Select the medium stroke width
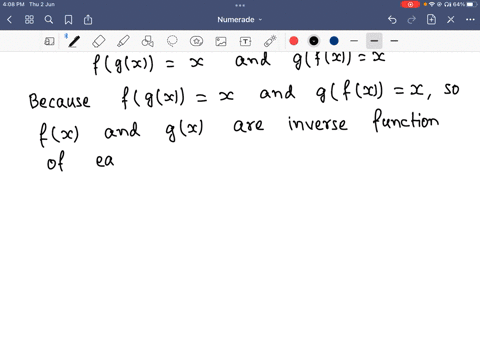This screenshot has width=480, height=360. [374, 41]
